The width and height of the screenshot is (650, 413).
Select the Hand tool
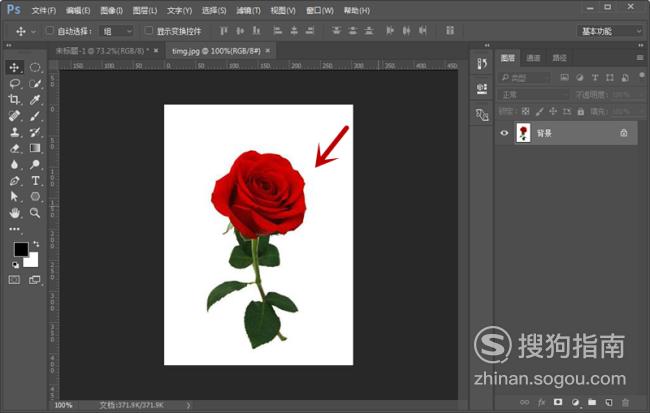pos(15,213)
